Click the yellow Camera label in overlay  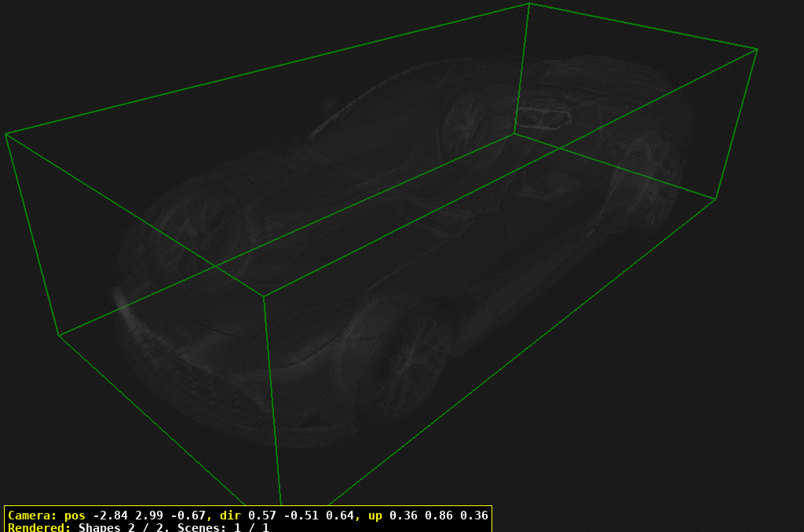click(x=31, y=516)
